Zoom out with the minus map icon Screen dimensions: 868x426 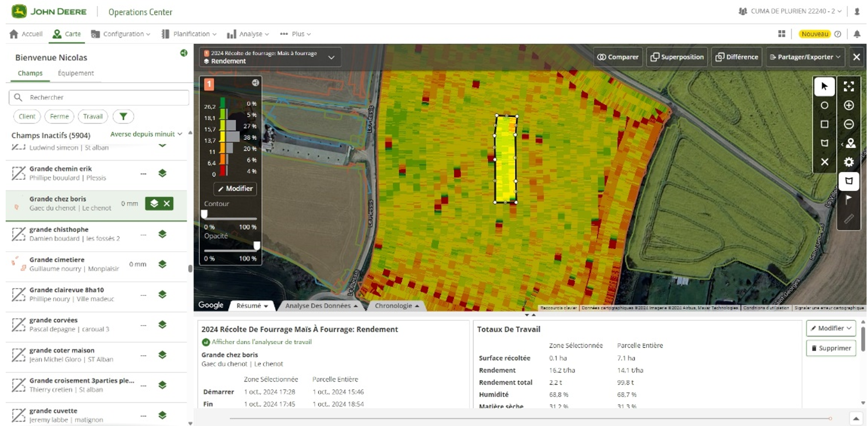849,124
